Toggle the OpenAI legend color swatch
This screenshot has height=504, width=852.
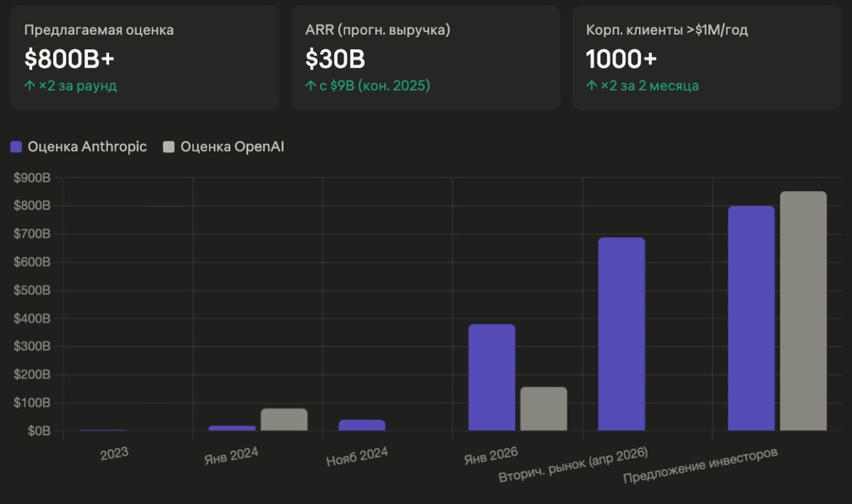tap(168, 147)
